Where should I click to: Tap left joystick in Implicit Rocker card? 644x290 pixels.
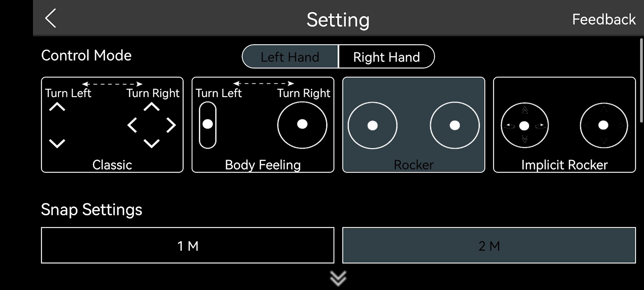(x=524, y=125)
